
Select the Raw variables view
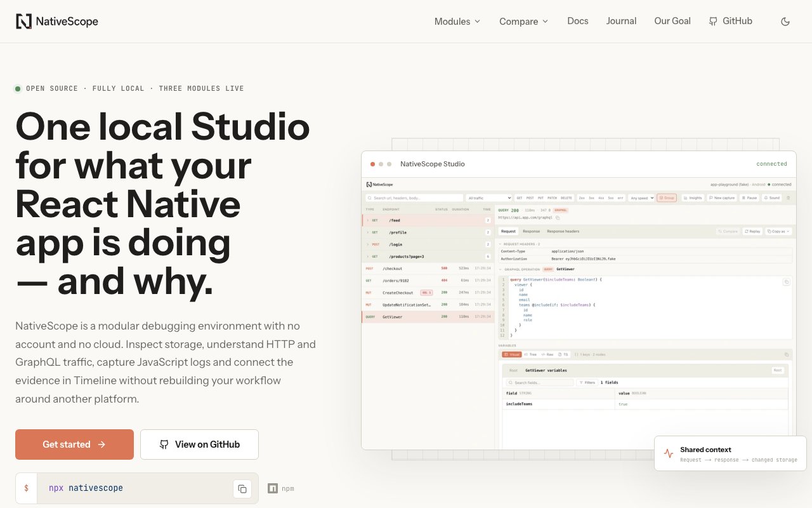click(x=547, y=354)
